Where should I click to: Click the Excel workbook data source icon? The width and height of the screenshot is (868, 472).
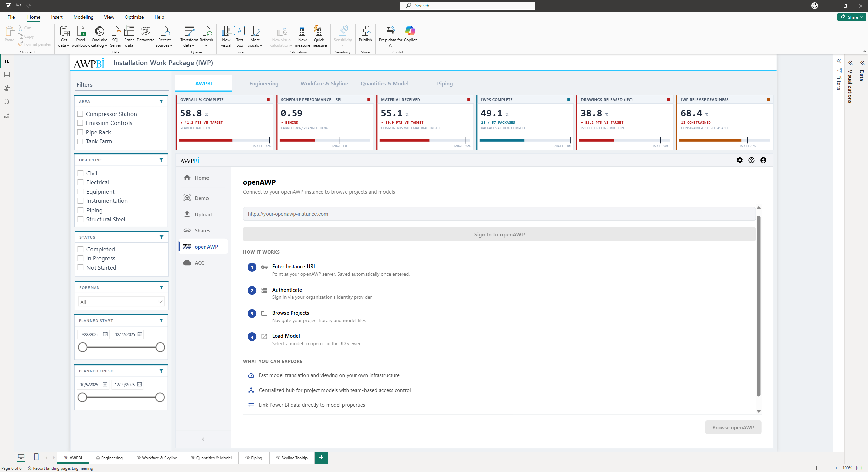click(81, 36)
